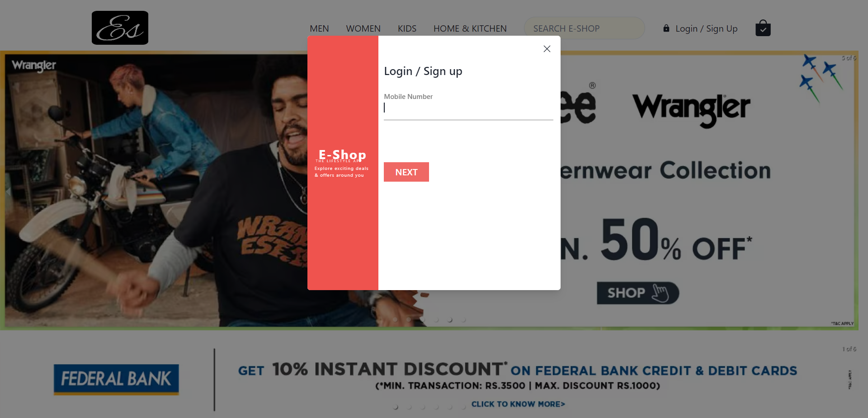Click the lock icon beside Login / Sign Up
Viewport: 868px width, 418px height.
(x=666, y=28)
